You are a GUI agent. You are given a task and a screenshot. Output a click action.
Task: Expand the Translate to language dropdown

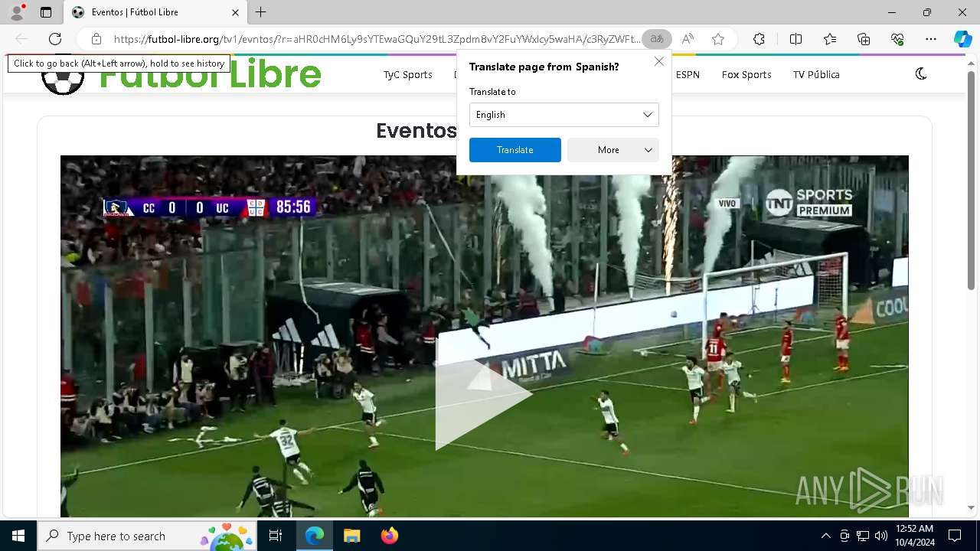tap(564, 115)
